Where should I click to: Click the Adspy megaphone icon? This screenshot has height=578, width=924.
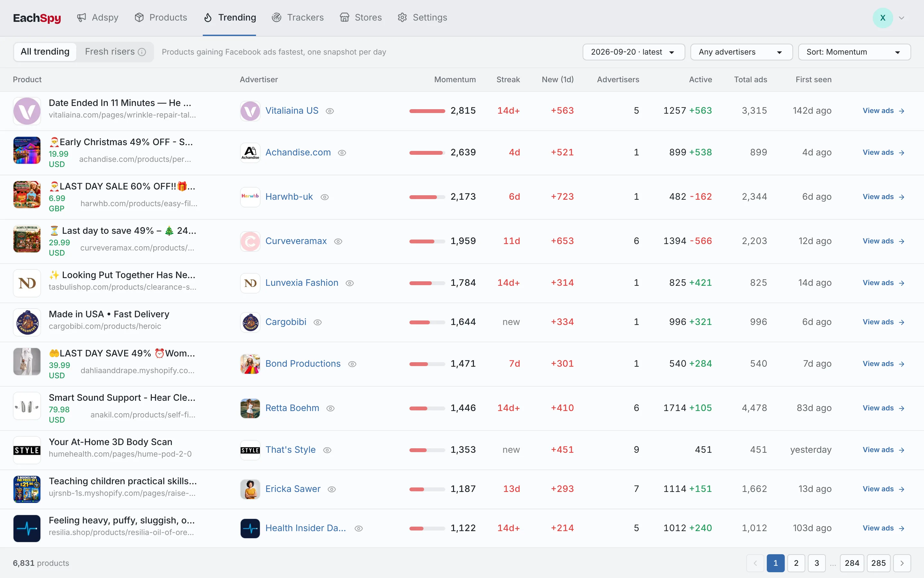click(81, 18)
